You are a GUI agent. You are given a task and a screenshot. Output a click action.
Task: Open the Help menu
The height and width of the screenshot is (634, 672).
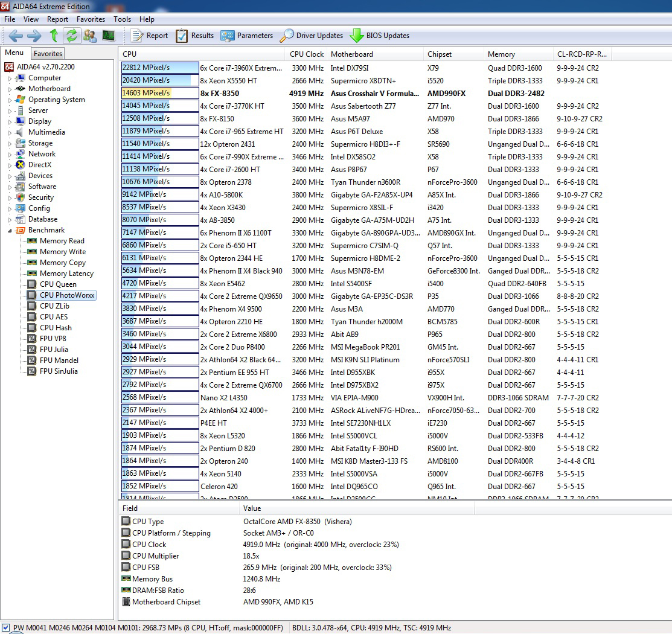147,19
